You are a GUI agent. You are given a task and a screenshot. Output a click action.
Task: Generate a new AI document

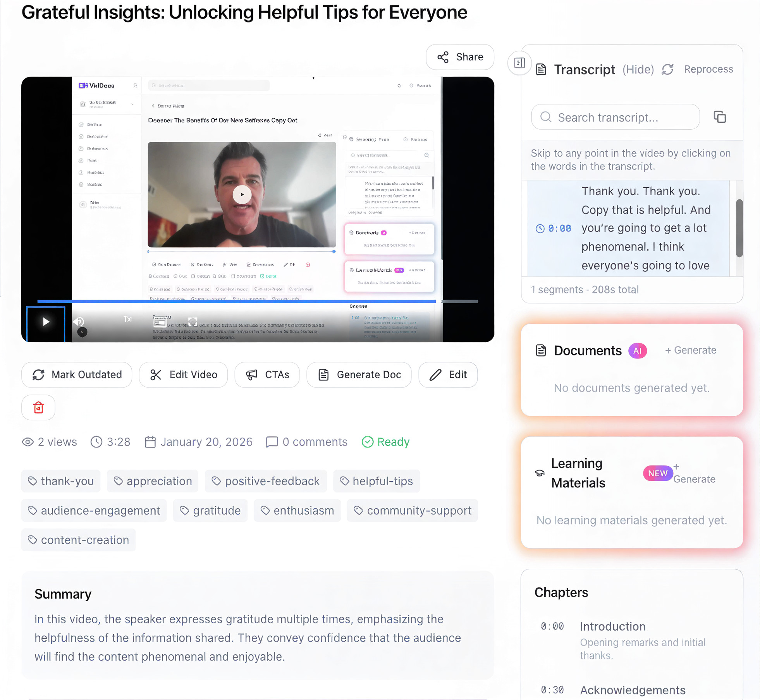691,350
